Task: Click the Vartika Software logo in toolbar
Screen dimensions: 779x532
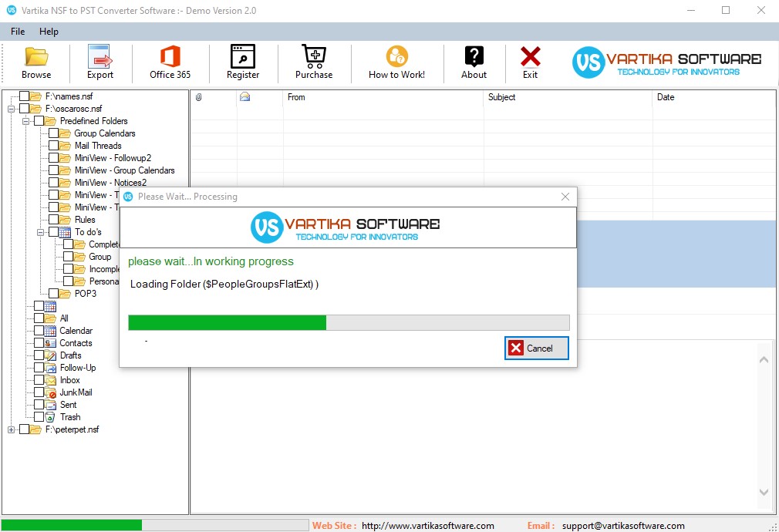Action: click(666, 62)
